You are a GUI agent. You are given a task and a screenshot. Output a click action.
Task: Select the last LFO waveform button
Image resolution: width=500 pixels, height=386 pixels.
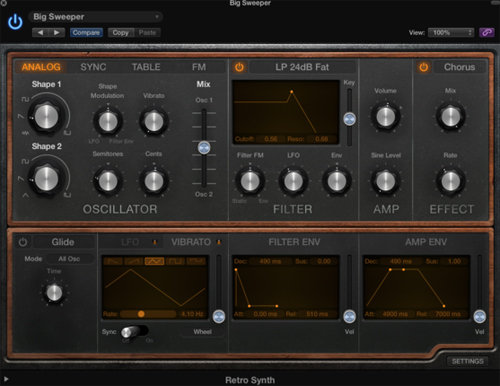tap(196, 261)
